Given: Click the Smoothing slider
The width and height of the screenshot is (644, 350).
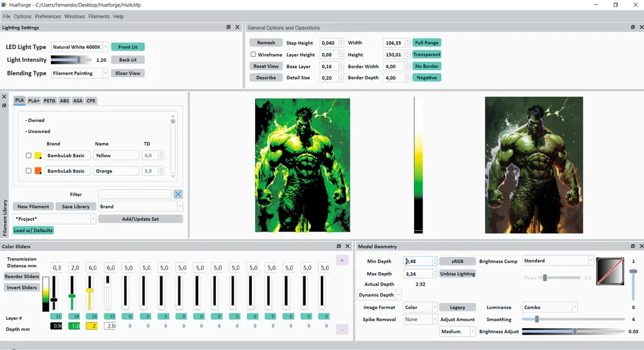Looking at the screenshot, I should pyautogui.click(x=573, y=319).
